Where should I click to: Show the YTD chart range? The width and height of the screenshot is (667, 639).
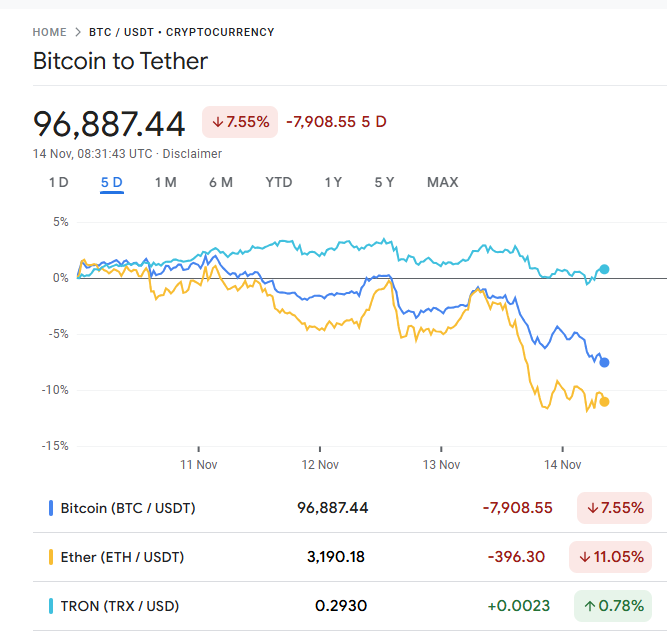(x=278, y=182)
